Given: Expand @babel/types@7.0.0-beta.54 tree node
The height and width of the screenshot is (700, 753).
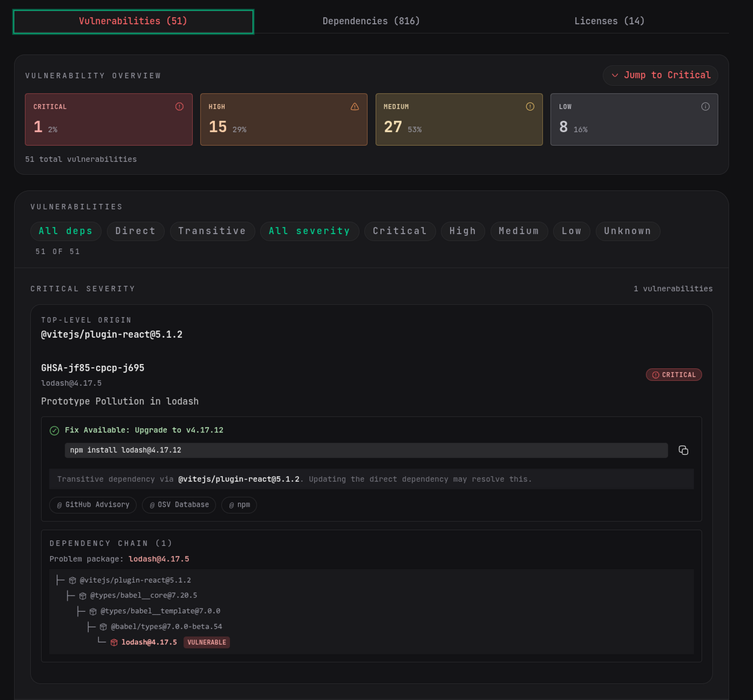Looking at the screenshot, I should [x=166, y=627].
